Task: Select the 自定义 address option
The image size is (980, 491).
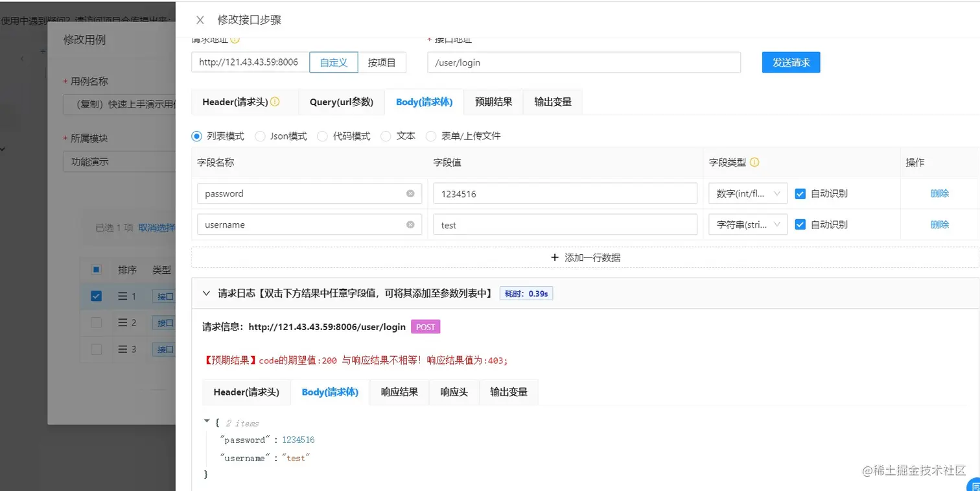Action: point(334,62)
